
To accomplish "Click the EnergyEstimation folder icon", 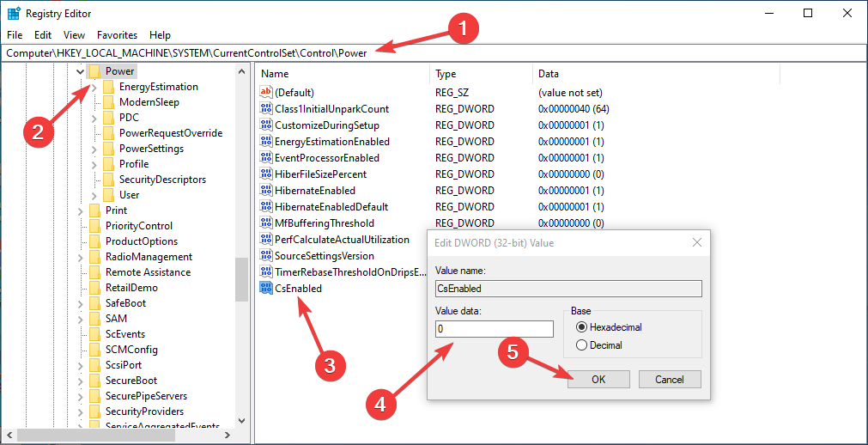I will [x=108, y=87].
